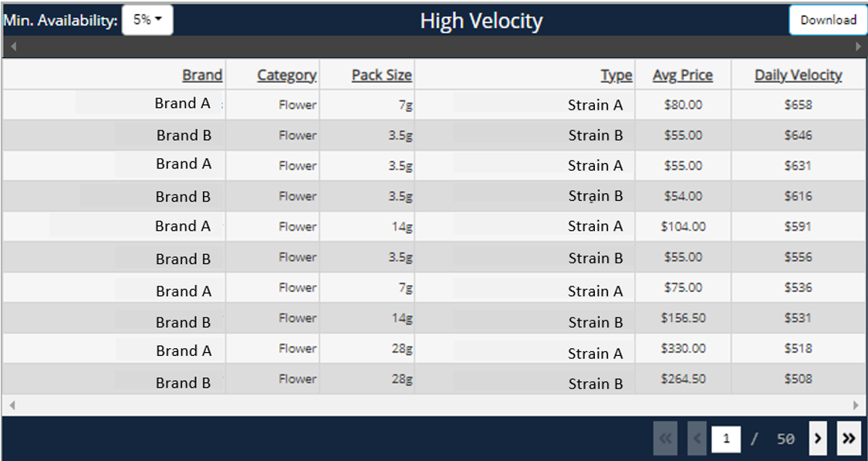
Task: Sort table by Brand column header
Action: pyautogui.click(x=202, y=75)
